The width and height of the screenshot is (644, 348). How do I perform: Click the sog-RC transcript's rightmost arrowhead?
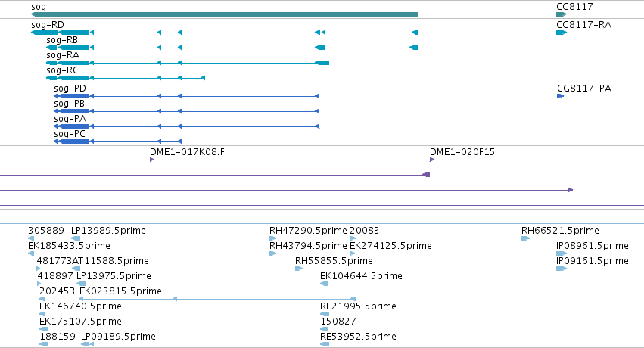[204, 78]
